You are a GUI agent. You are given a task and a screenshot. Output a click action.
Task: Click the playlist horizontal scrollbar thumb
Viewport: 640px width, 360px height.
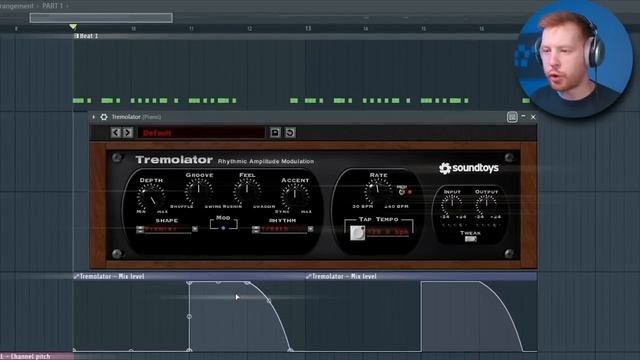coord(101,18)
